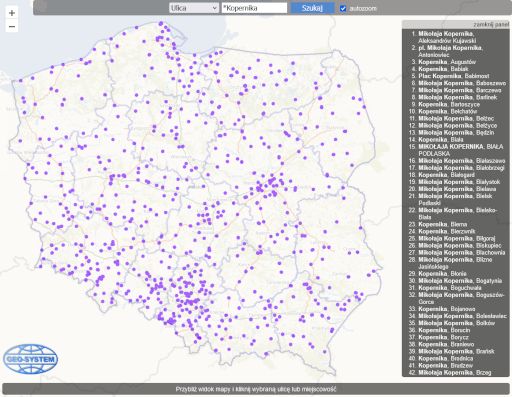The image size is (512, 397).
Task: Close the results panel via zamknij panel
Action: point(491,25)
